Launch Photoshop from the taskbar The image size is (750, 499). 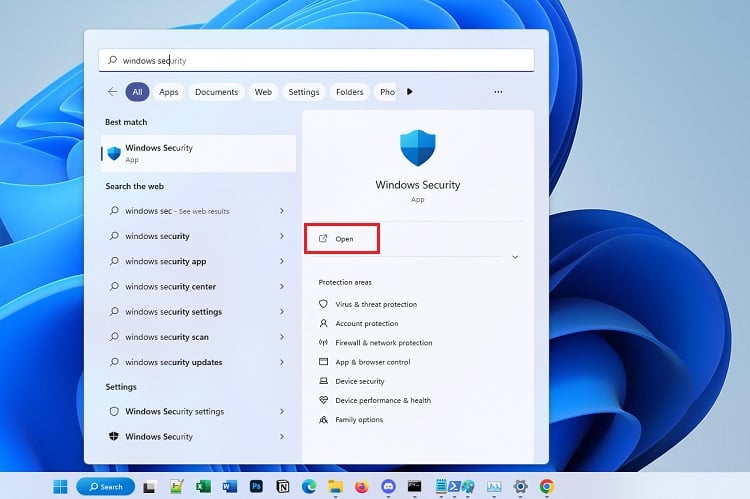(x=256, y=487)
